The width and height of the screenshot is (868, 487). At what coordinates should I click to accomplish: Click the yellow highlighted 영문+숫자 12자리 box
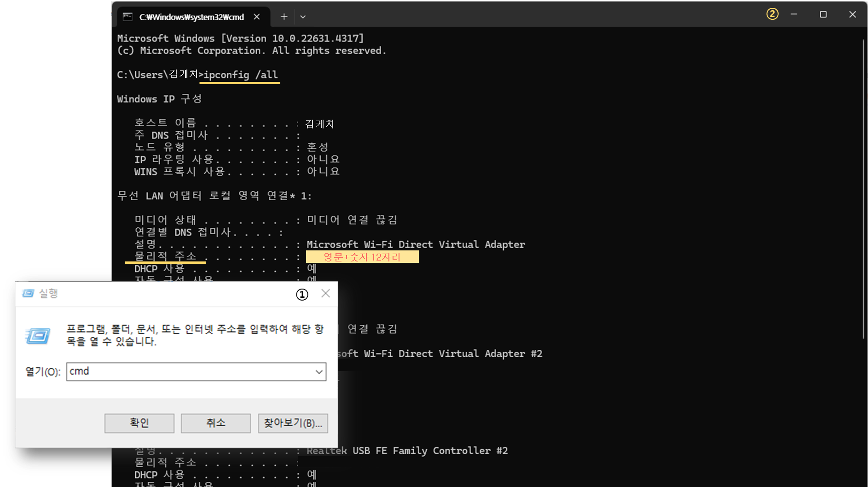pos(362,257)
